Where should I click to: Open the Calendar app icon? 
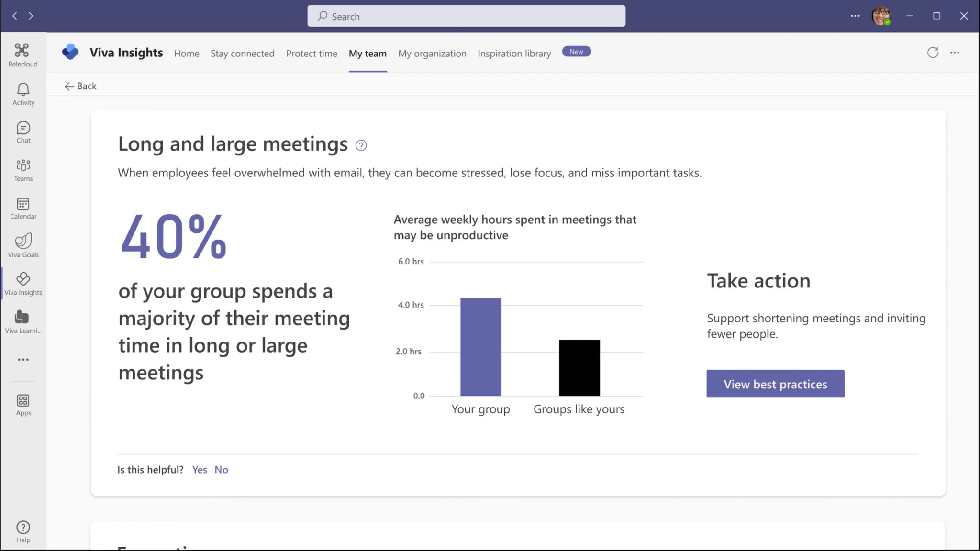[23, 209]
